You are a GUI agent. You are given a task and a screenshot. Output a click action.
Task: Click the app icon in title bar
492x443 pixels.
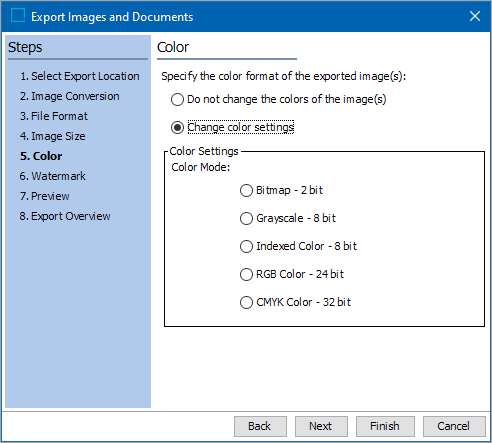point(18,16)
